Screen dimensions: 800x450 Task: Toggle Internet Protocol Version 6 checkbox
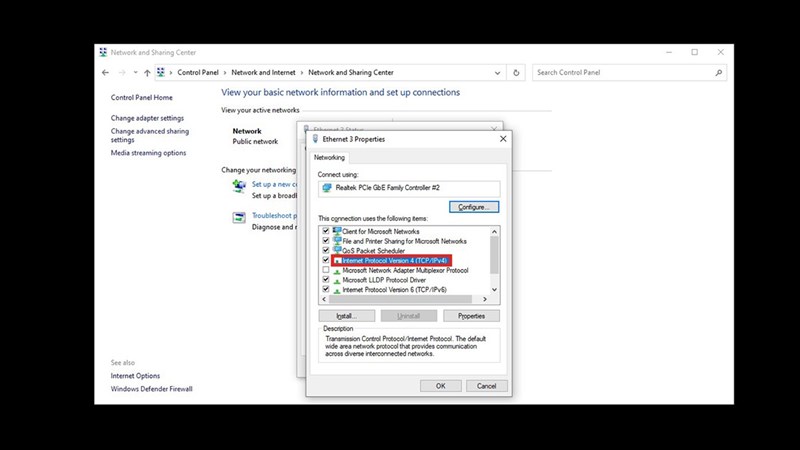point(326,289)
